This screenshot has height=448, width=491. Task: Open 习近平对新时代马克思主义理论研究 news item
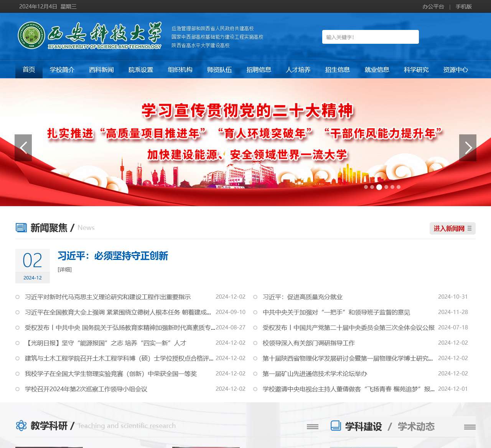(x=108, y=297)
